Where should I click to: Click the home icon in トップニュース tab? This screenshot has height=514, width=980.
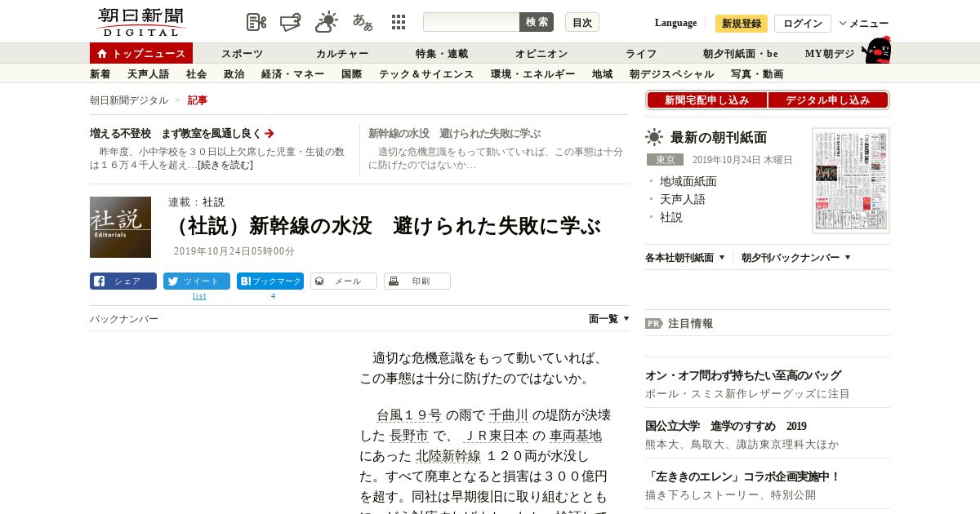tap(102, 54)
